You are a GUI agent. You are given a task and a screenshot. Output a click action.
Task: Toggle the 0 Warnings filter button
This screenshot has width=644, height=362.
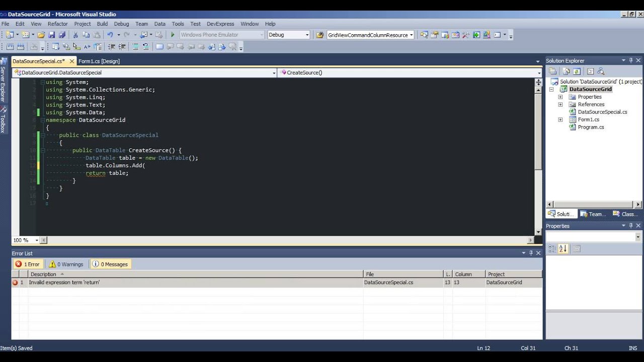click(x=66, y=264)
